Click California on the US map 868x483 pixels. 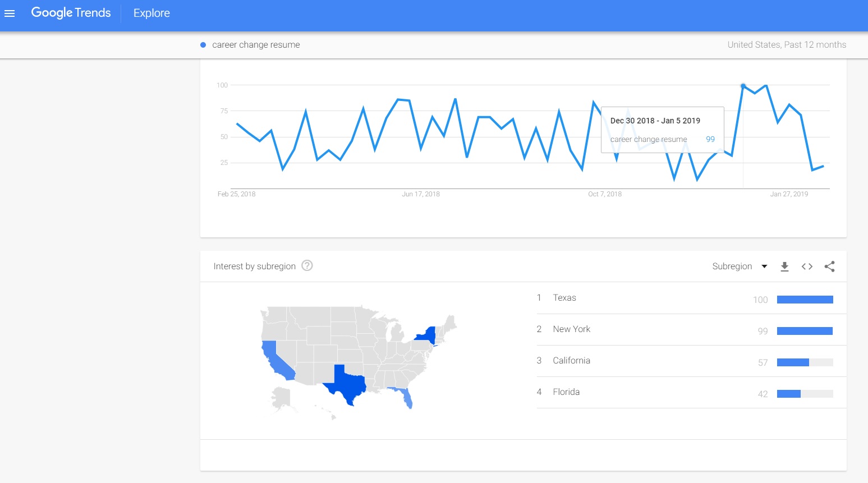click(275, 359)
